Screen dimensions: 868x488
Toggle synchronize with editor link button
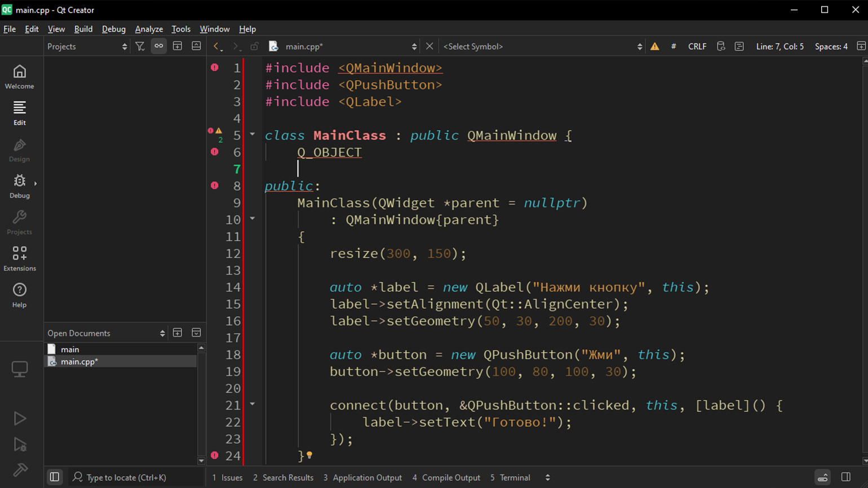click(x=159, y=47)
